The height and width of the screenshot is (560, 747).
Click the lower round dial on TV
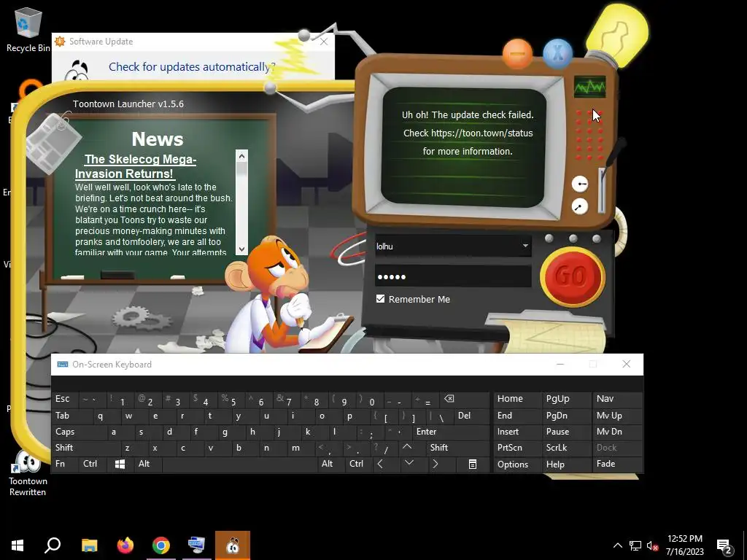pos(580,206)
